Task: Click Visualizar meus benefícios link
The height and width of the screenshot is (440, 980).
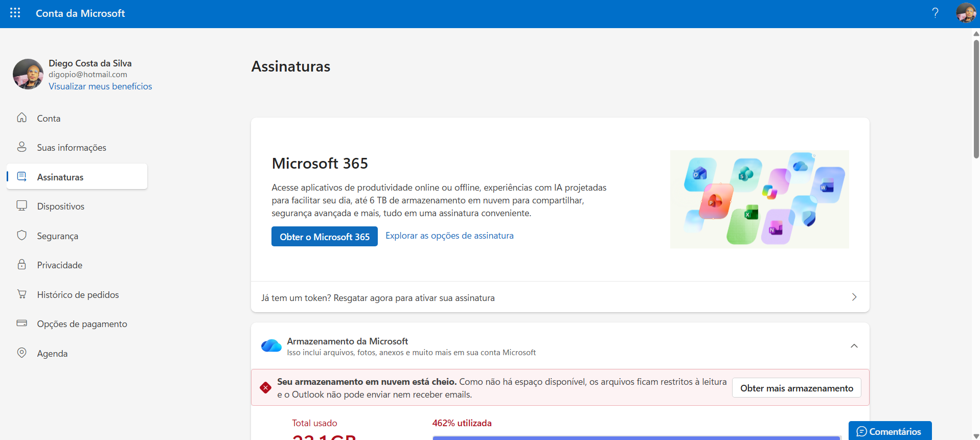Action: (100, 86)
